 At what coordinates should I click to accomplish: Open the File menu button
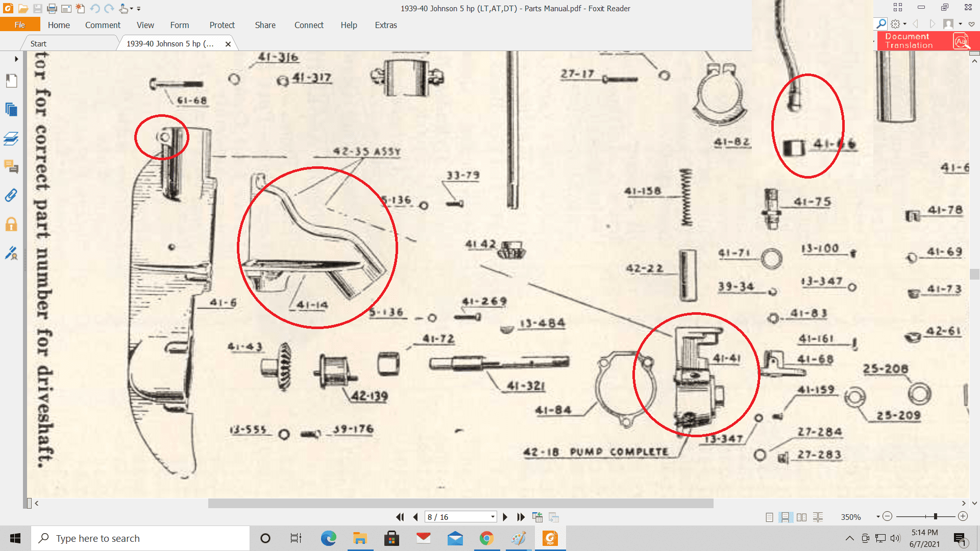coord(20,25)
